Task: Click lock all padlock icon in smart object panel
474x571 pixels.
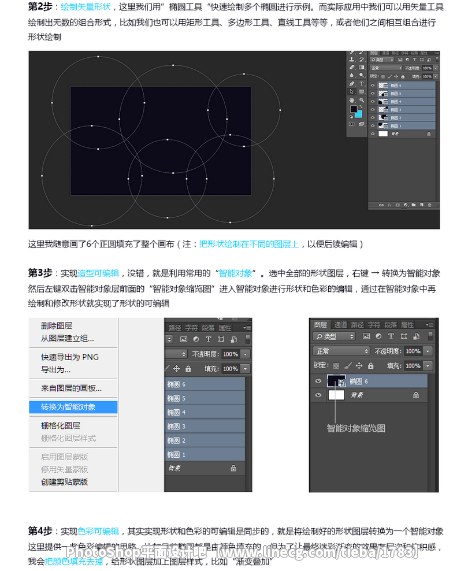Action: (371, 366)
